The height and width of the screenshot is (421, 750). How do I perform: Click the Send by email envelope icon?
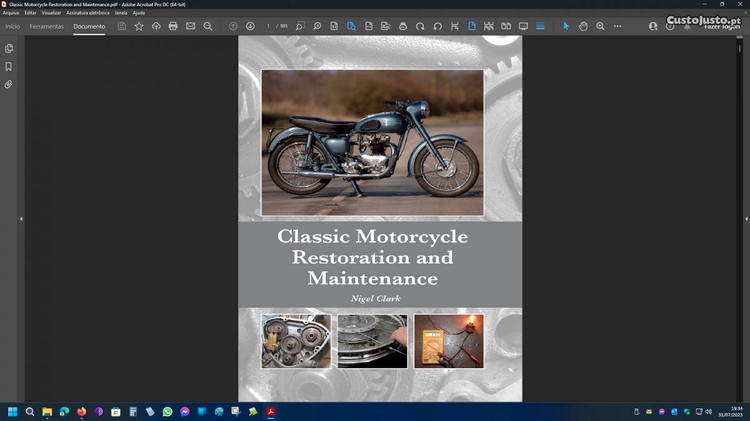(190, 26)
